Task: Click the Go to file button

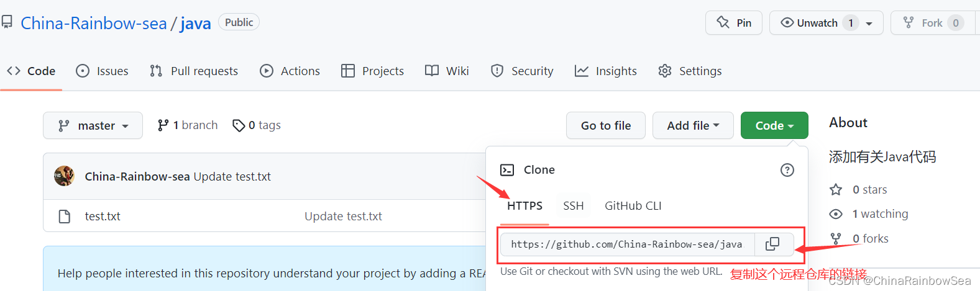Action: (x=606, y=125)
